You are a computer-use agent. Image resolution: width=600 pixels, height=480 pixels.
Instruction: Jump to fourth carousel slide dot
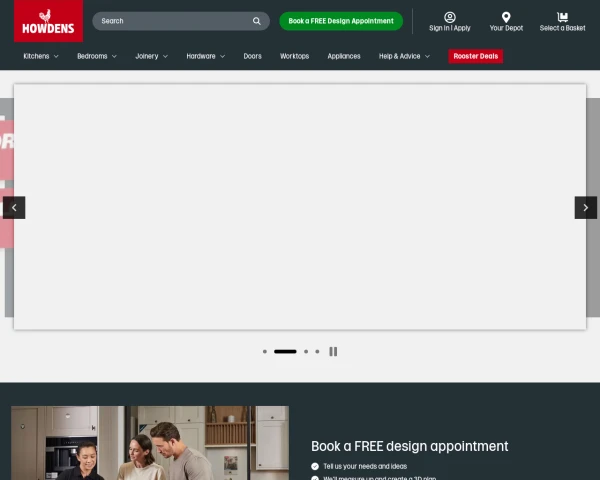[317, 351]
